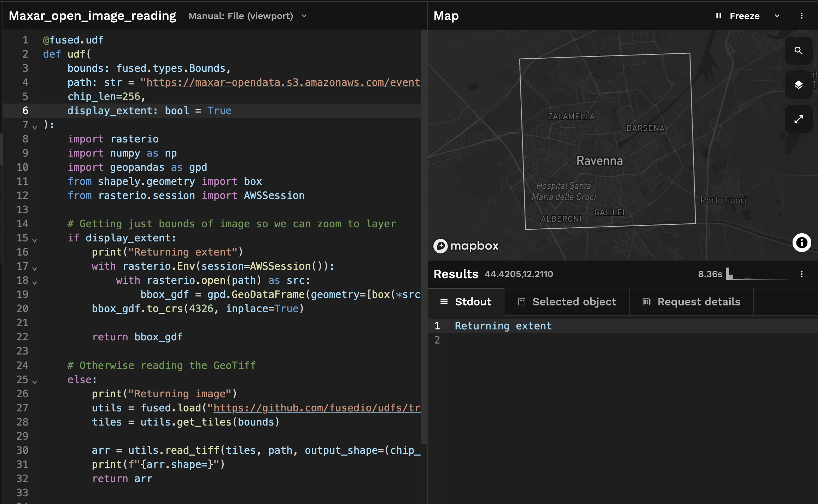Expand the map to fullscreen

[798, 119]
